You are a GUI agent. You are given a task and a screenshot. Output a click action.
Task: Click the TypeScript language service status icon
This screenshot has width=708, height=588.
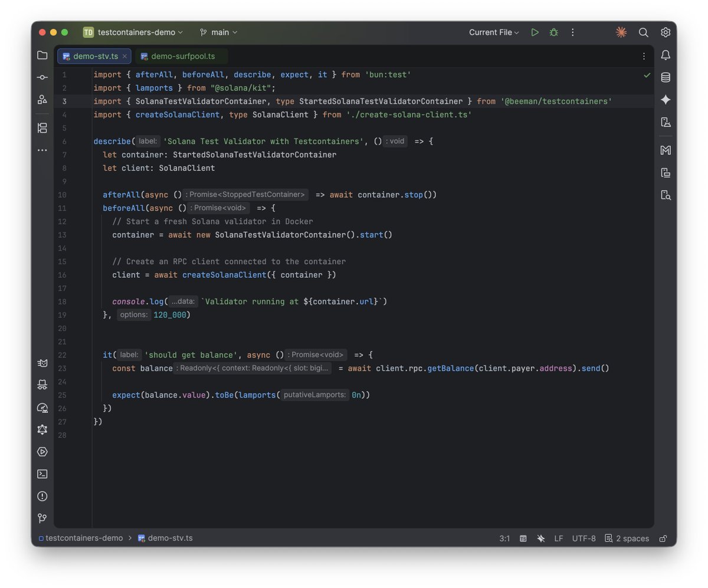[x=523, y=538]
